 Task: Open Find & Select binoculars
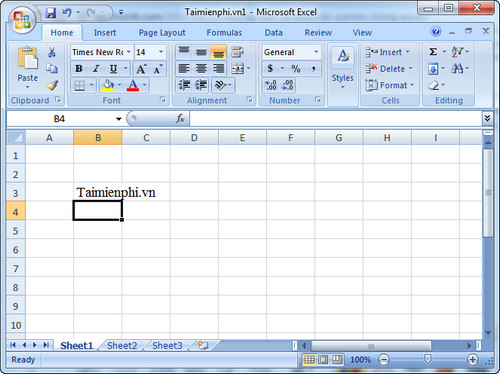(x=457, y=69)
